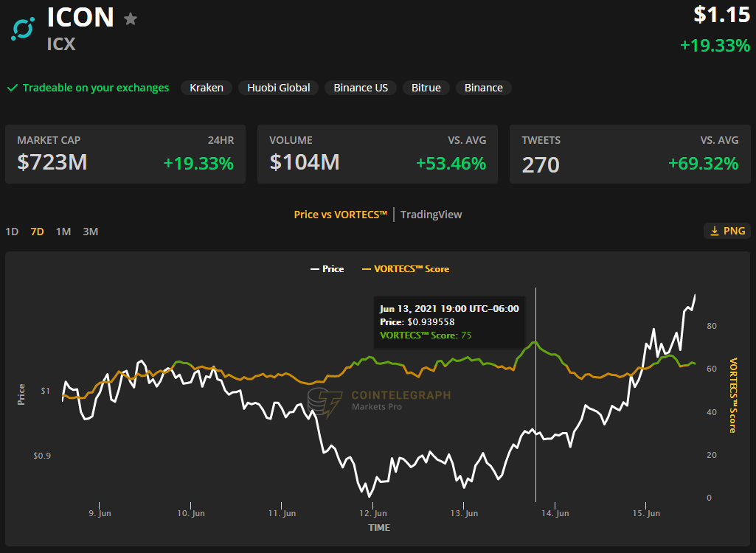Image resolution: width=756 pixels, height=553 pixels.
Task: Click the Market Cap stat card
Action: tap(125, 154)
